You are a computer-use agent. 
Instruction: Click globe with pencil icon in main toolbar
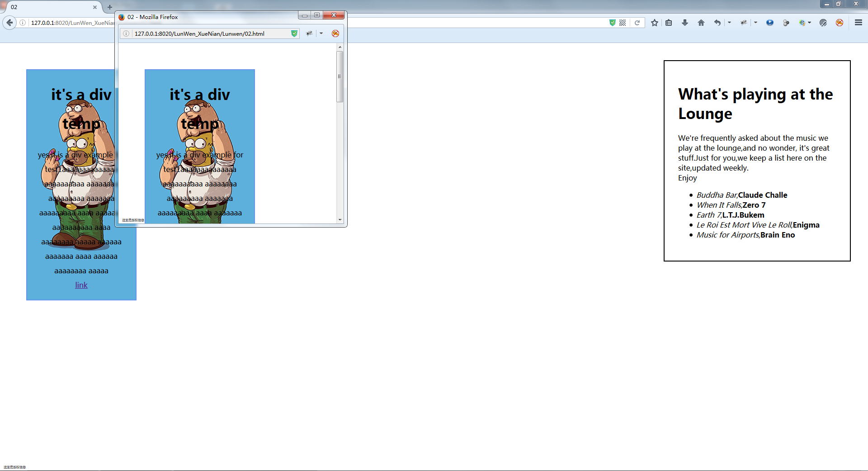(823, 23)
